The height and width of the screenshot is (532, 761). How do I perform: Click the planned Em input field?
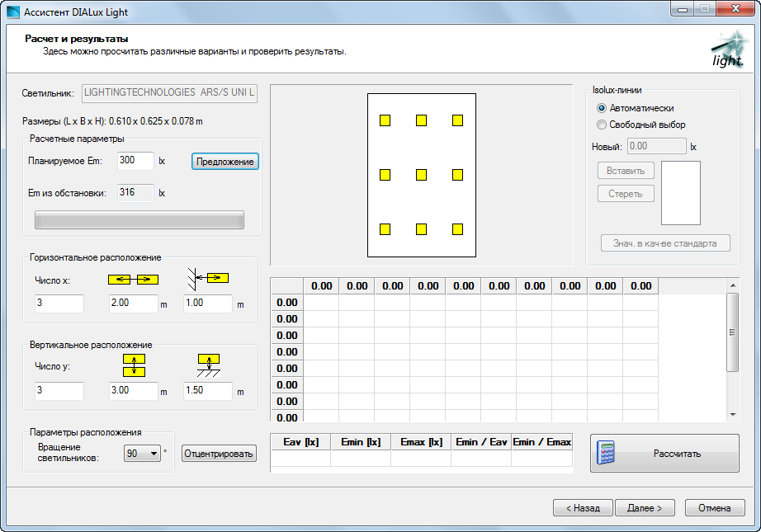(135, 161)
